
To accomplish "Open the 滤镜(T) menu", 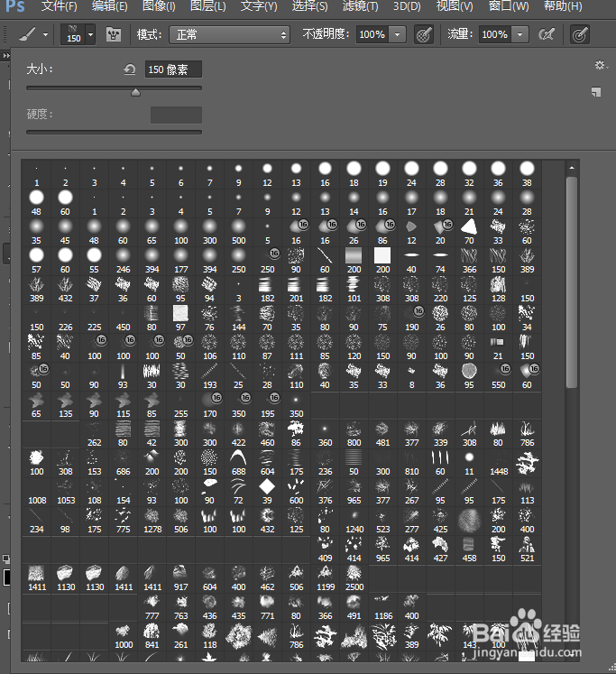I will (x=361, y=6).
